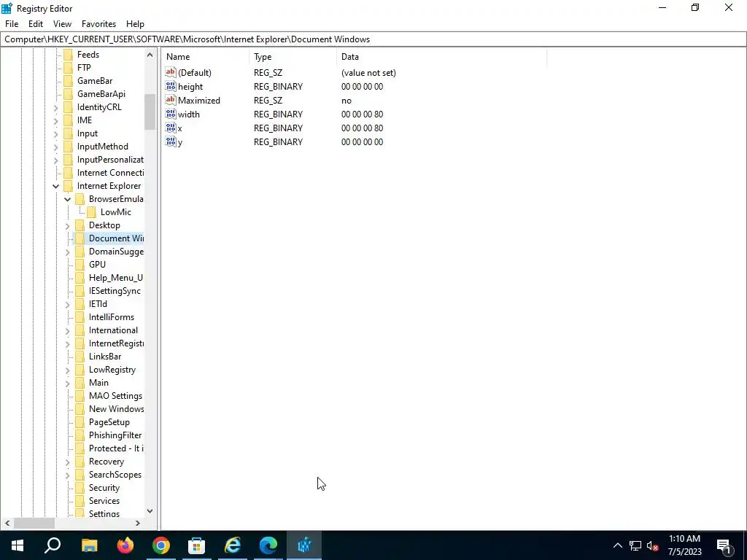Image resolution: width=747 pixels, height=560 pixels.
Task: Expand the IdentityCRL key
Action: pos(55,108)
